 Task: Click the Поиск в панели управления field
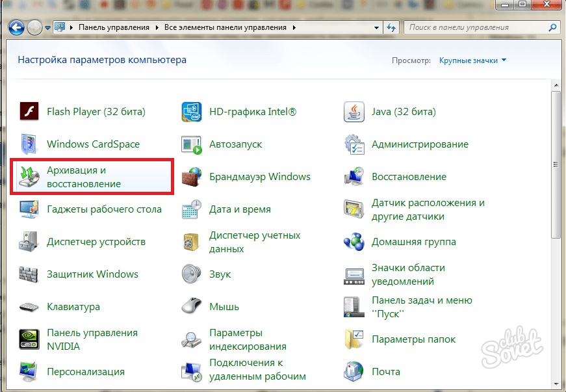click(476, 28)
